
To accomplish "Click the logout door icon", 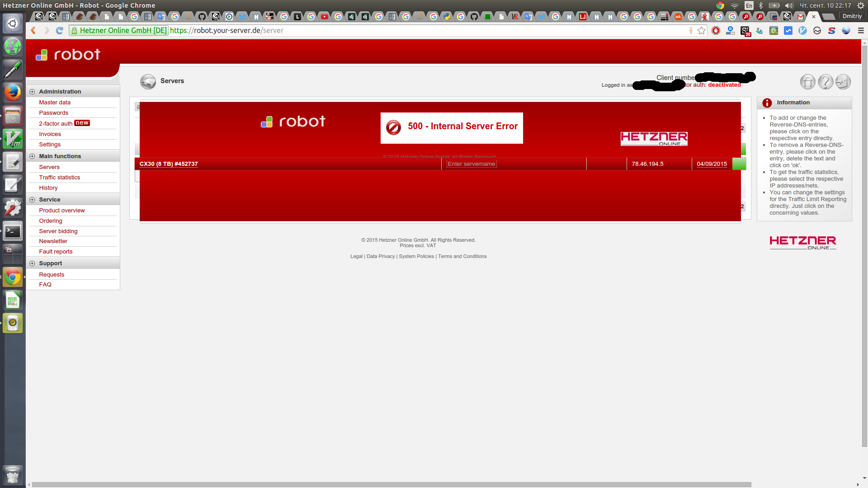I will [843, 82].
